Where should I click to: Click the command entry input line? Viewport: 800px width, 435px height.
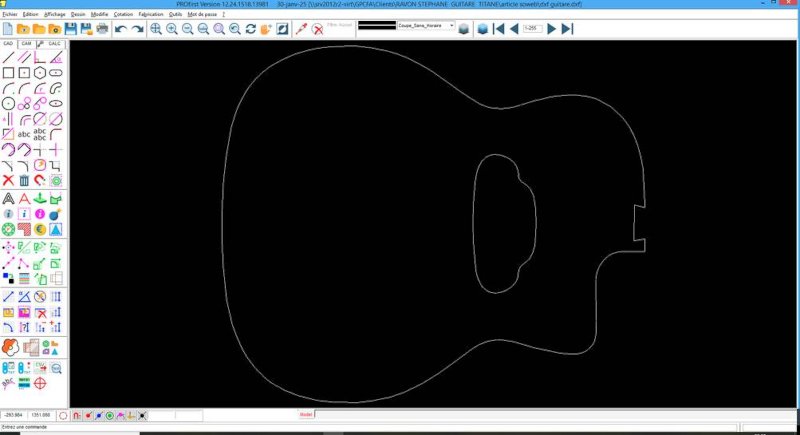click(x=369, y=427)
